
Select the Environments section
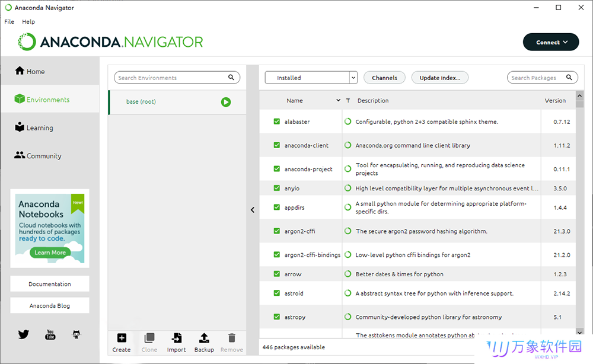(x=50, y=99)
